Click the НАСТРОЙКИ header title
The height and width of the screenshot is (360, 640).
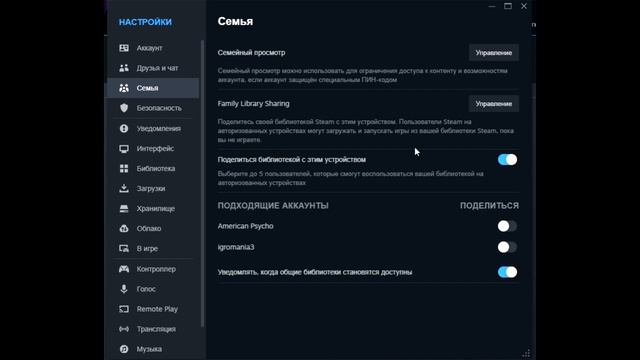coord(145,22)
